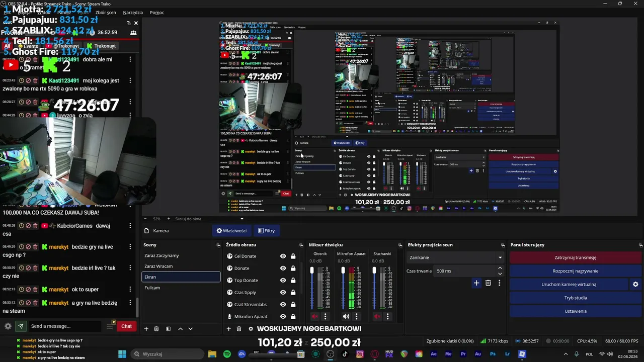This screenshot has width=644, height=362.
Task: Select the Fullcam scene
Action: click(181, 288)
